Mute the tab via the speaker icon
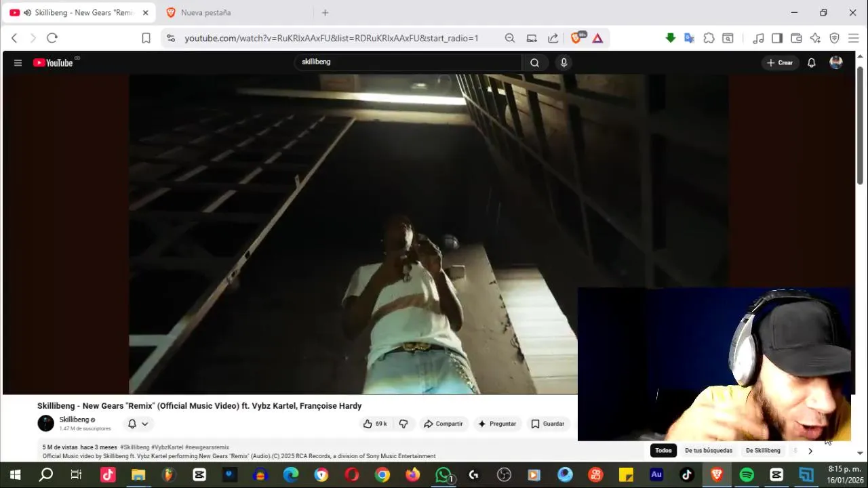 point(27,13)
